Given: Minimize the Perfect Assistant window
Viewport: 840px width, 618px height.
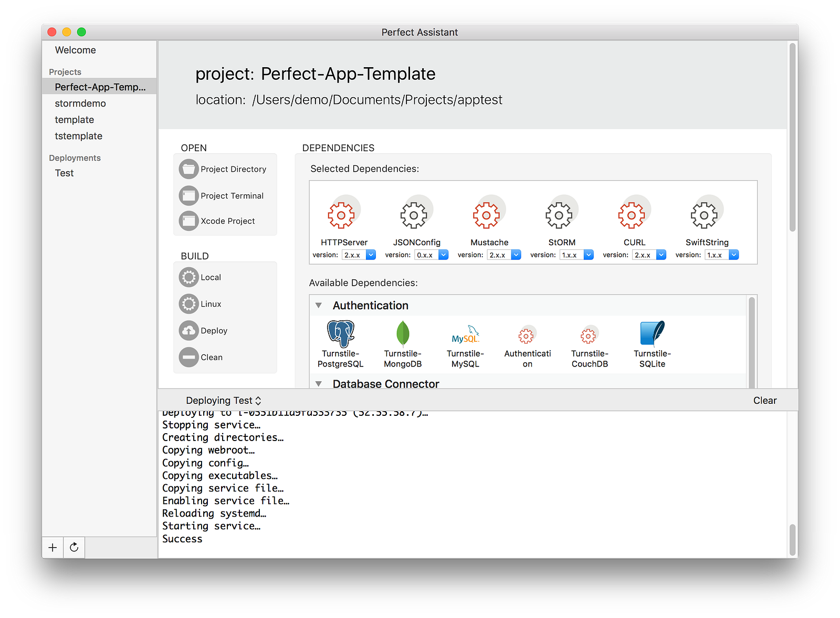Looking at the screenshot, I should 67,32.
